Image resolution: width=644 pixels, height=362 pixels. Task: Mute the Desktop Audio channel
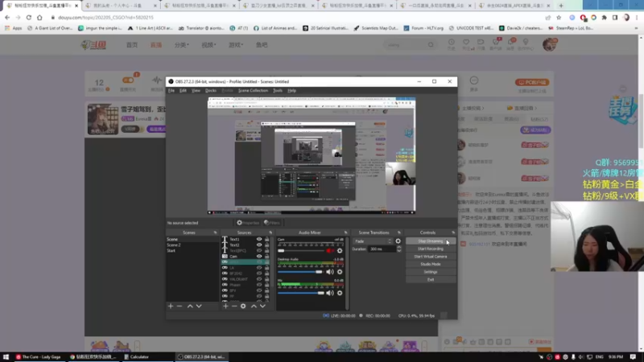coord(330,272)
